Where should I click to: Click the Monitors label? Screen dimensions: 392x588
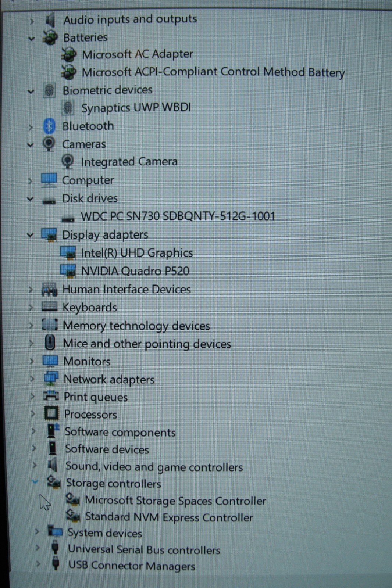click(x=87, y=361)
